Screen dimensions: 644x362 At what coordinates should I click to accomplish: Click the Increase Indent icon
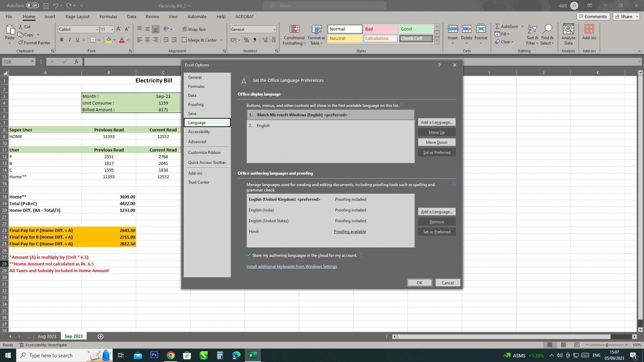174,40
